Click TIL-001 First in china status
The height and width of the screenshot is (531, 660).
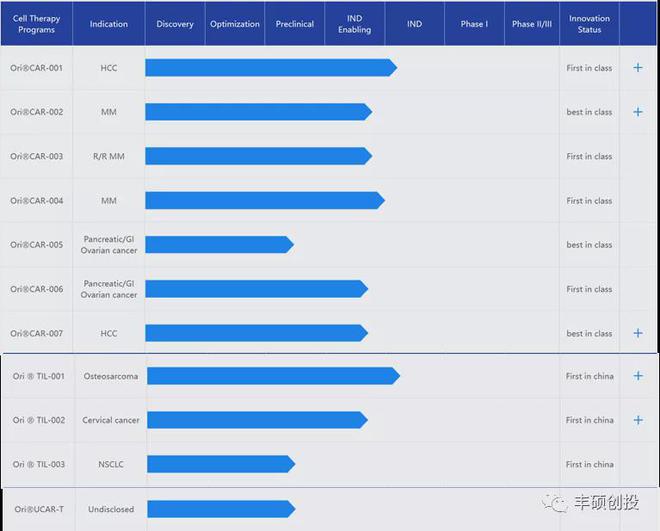pyautogui.click(x=590, y=376)
